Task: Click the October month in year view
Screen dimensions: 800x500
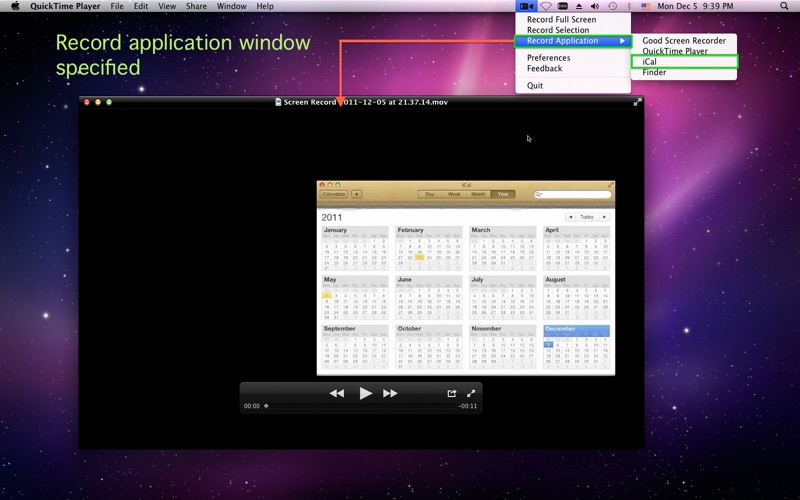Action: click(x=429, y=347)
